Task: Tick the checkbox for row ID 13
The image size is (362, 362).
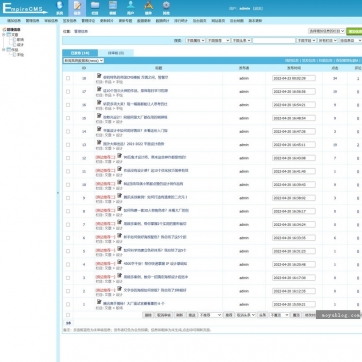Action: pyautogui.click(x=68, y=145)
